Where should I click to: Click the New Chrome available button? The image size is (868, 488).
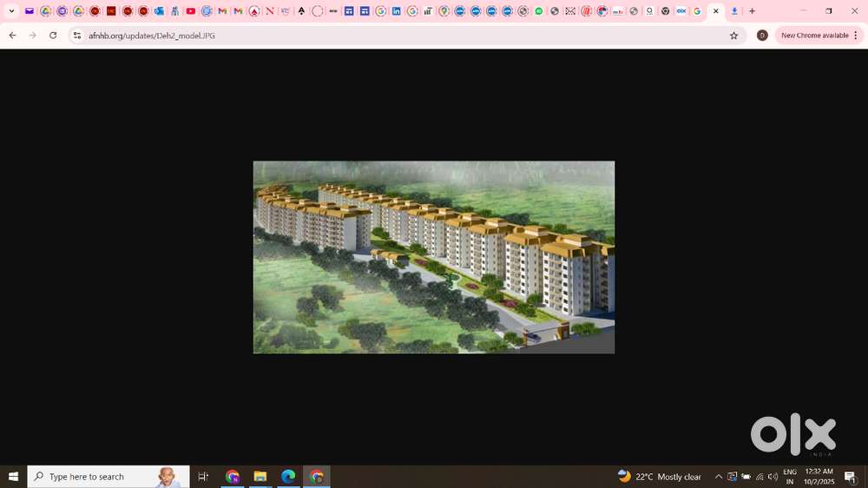click(814, 36)
